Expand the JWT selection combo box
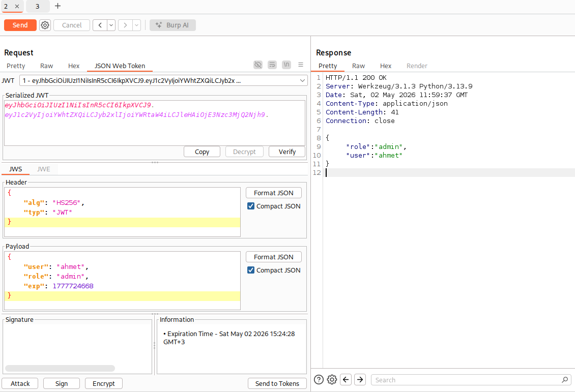Image resolution: width=575 pixels, height=392 pixels. [163, 81]
